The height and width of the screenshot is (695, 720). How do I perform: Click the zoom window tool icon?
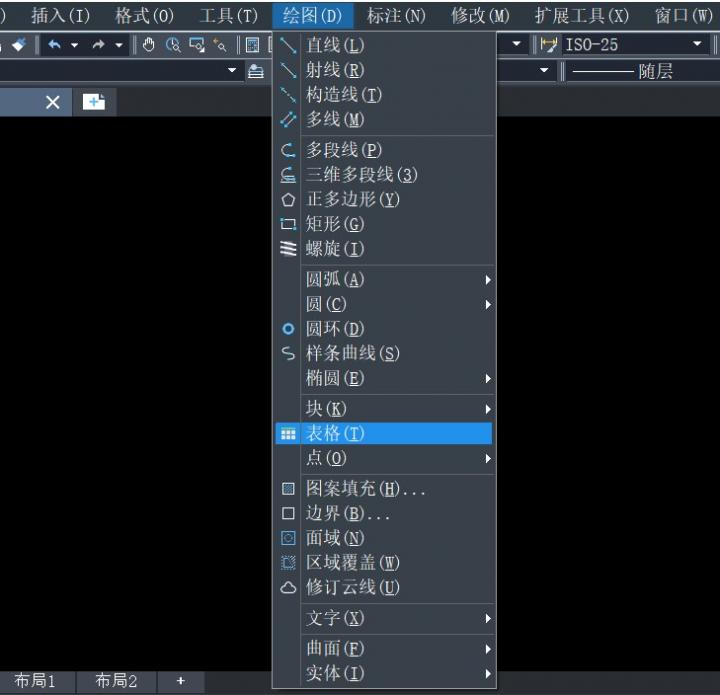(x=195, y=45)
